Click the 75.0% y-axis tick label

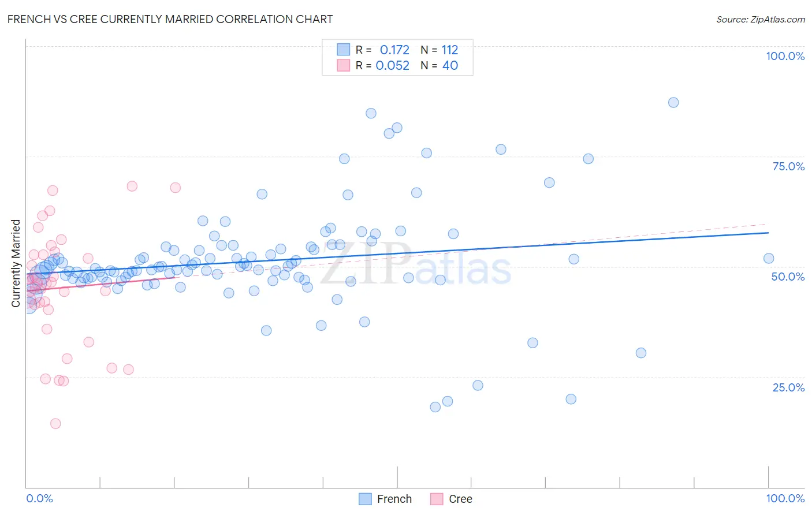tap(788, 166)
